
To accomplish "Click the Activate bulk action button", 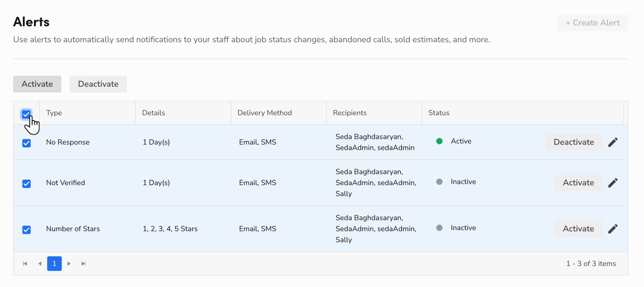I will click(x=37, y=84).
